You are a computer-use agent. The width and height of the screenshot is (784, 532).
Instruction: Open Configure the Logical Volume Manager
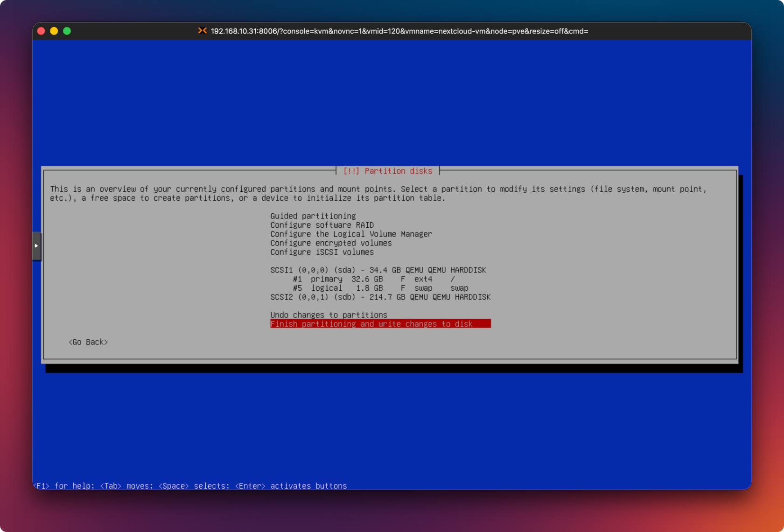click(351, 234)
